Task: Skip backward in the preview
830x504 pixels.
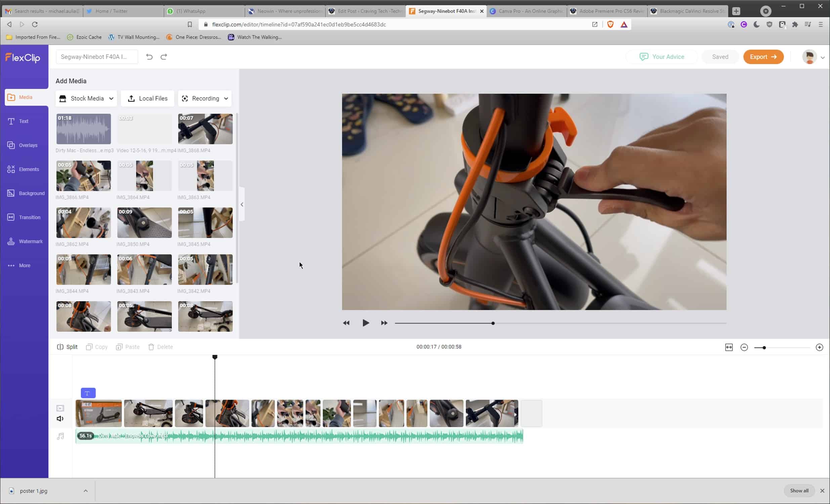Action: coord(346,323)
